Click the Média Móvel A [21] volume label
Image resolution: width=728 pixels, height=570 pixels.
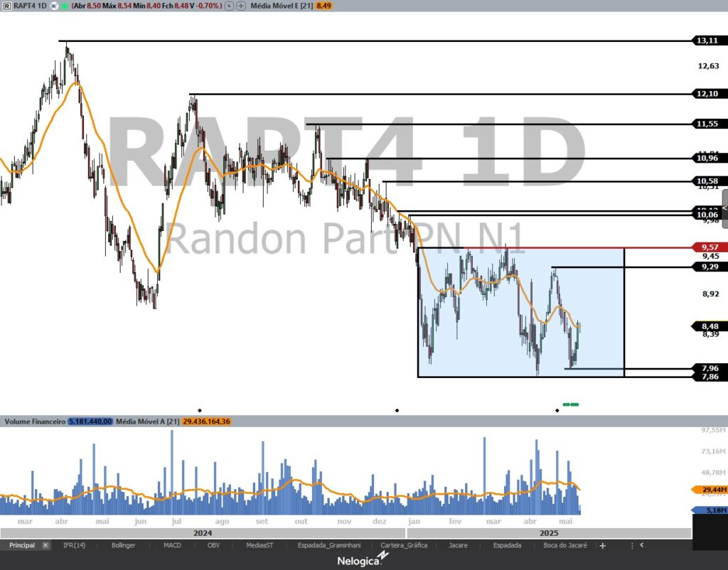pos(148,421)
